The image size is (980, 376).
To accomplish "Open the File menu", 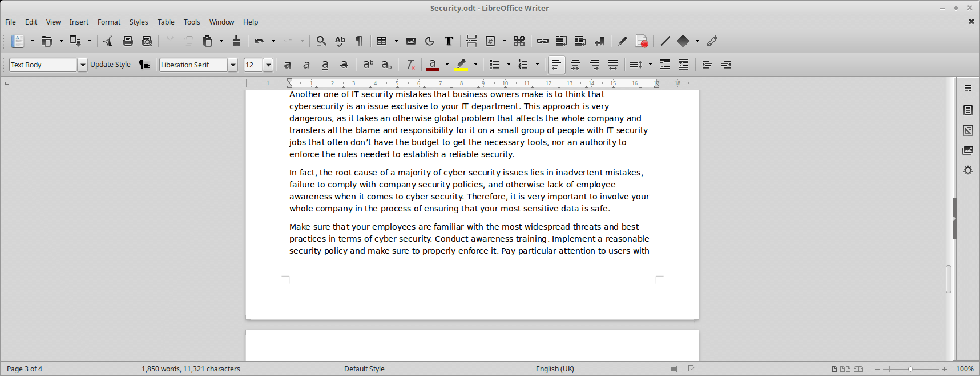I will coord(10,22).
